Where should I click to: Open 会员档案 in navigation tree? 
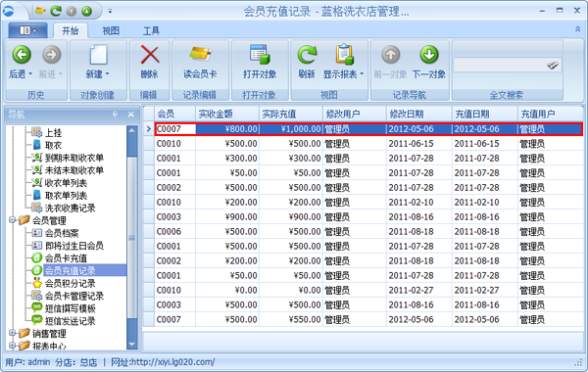(x=62, y=233)
